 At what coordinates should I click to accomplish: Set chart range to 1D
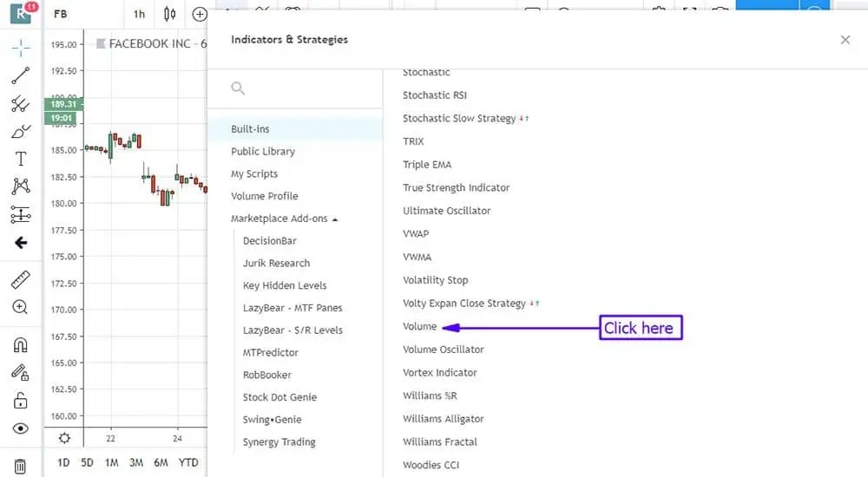(x=63, y=462)
